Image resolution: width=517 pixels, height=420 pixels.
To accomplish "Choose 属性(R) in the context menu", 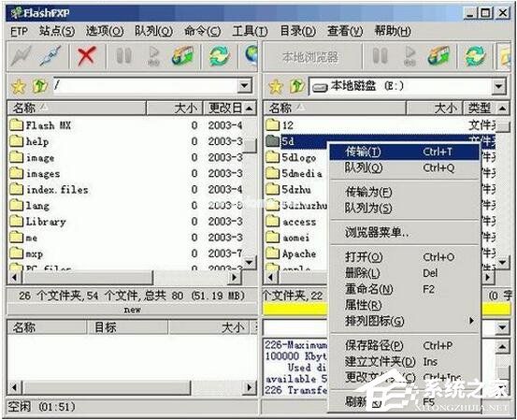I will (405, 305).
